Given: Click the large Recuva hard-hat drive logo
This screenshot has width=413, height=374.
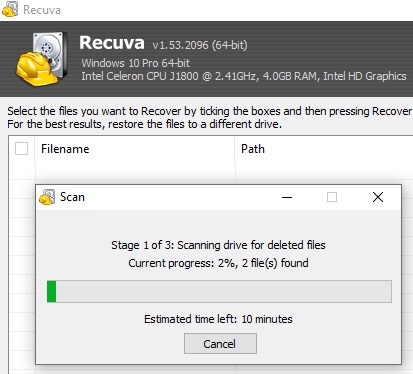Looking at the screenshot, I should [x=42, y=59].
